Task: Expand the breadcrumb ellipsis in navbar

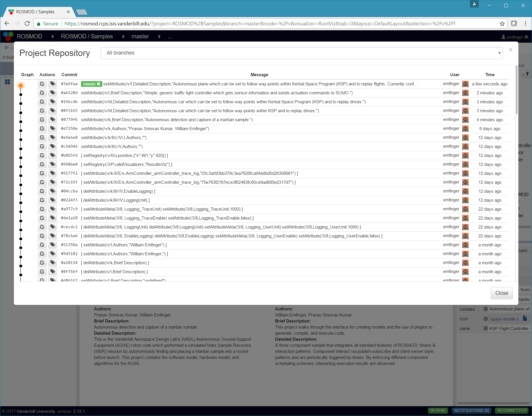Action: [170, 37]
